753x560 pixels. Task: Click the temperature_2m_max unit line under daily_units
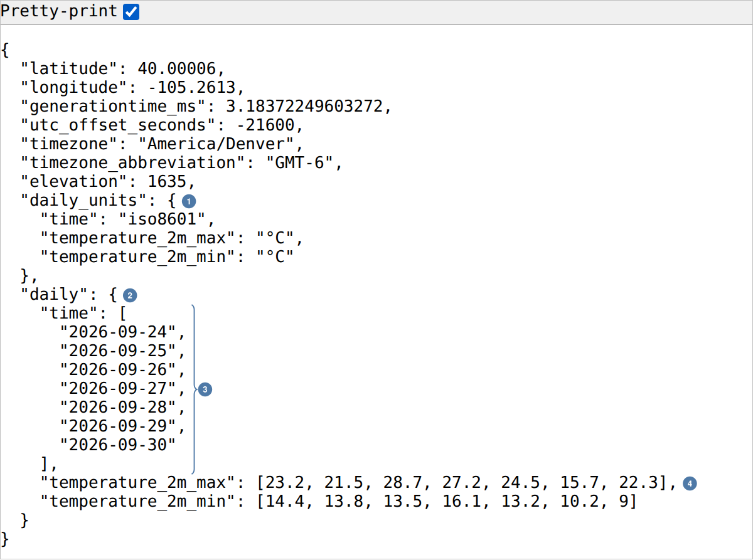click(x=172, y=238)
